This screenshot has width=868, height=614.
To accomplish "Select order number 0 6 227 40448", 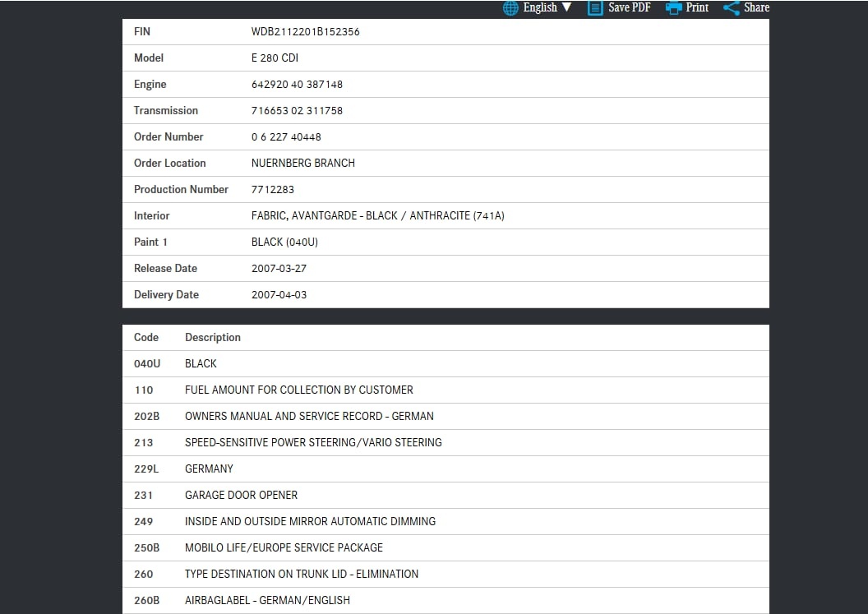I will [x=286, y=136].
